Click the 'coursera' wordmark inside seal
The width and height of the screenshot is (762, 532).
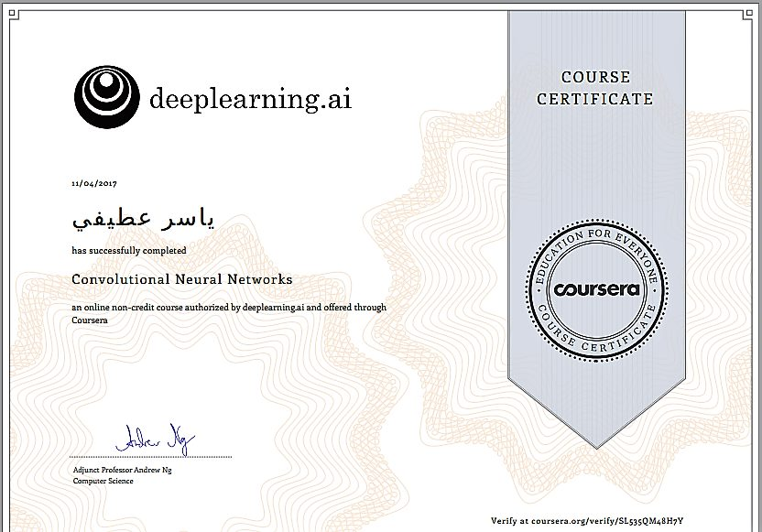(x=597, y=289)
